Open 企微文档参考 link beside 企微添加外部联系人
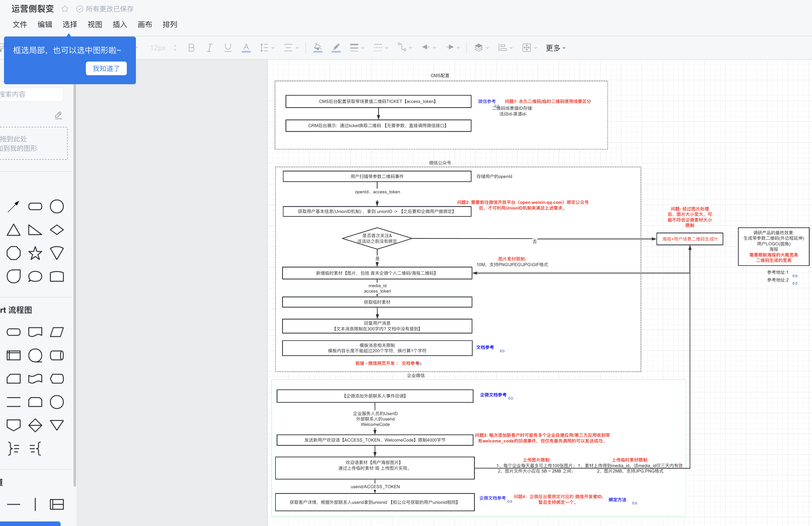The width and height of the screenshot is (812, 526). pos(493,395)
